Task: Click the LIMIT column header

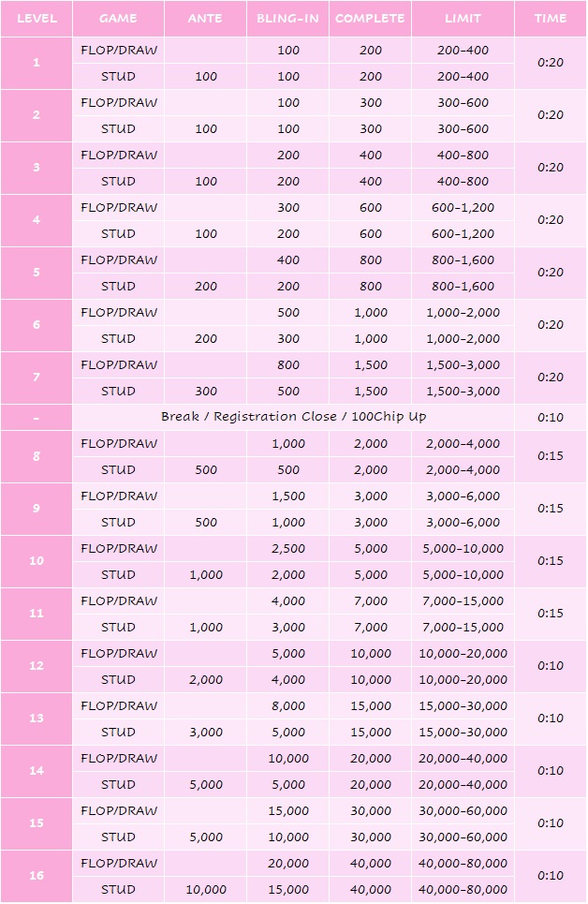Action: tap(463, 19)
